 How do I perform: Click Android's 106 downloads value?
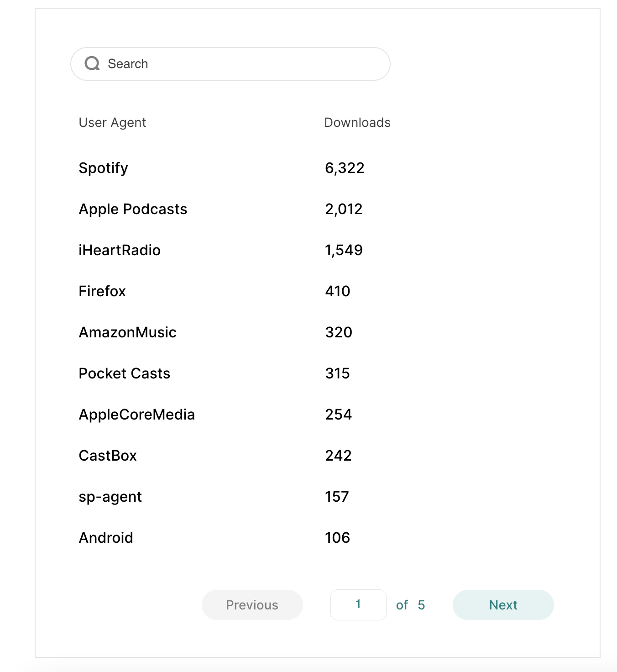pos(337,538)
